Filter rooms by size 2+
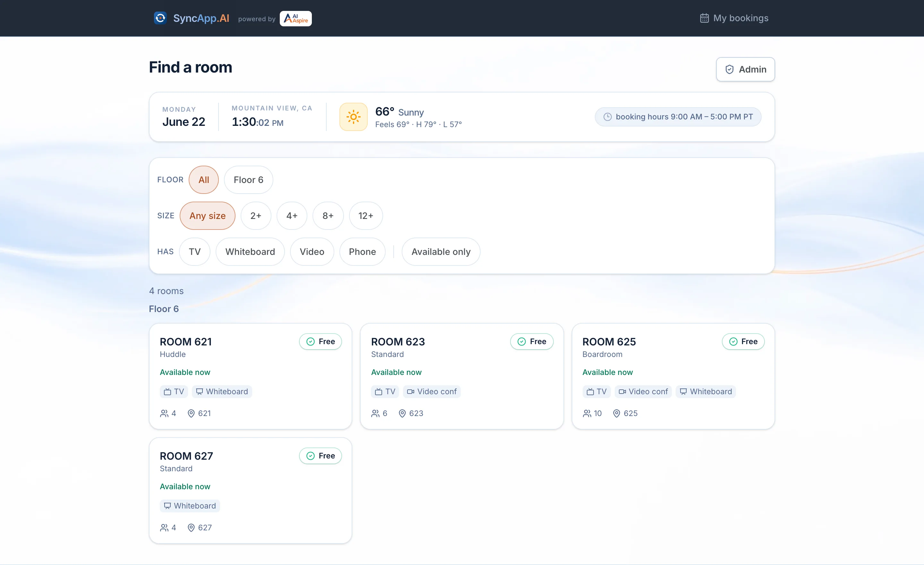This screenshot has height=565, width=924. pos(256,216)
